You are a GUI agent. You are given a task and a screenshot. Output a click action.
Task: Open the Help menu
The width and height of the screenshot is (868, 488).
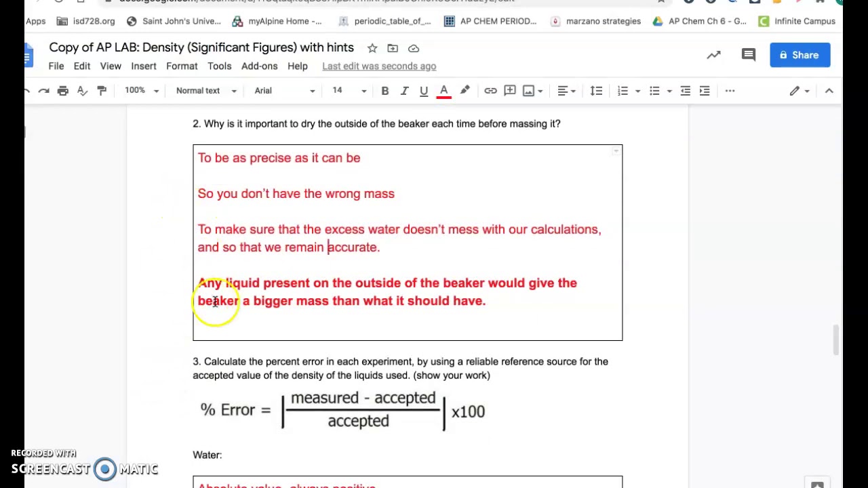[x=298, y=66]
